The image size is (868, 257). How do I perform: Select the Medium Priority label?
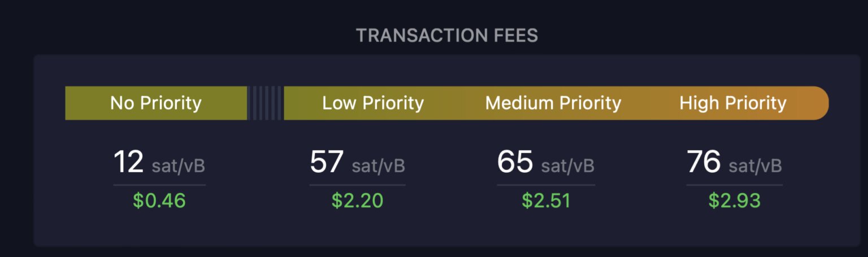(x=553, y=103)
